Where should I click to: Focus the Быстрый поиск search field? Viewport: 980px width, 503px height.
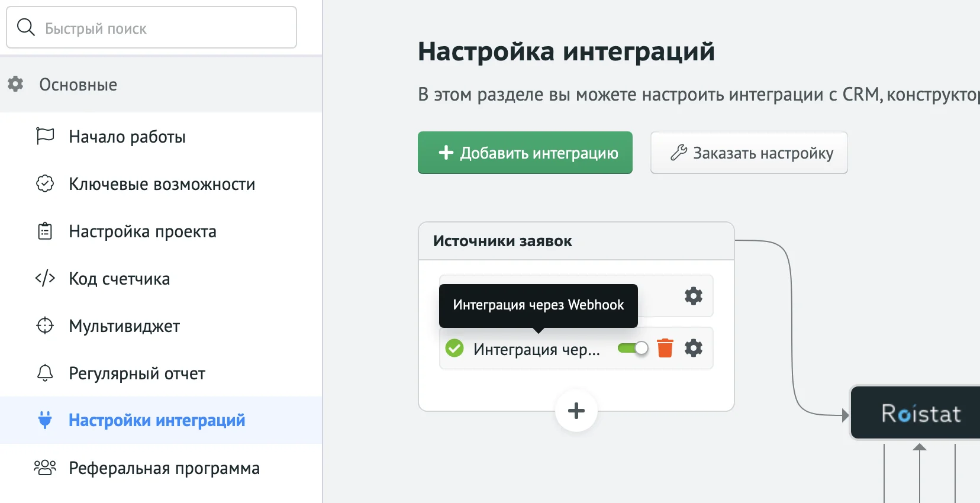pos(151,27)
